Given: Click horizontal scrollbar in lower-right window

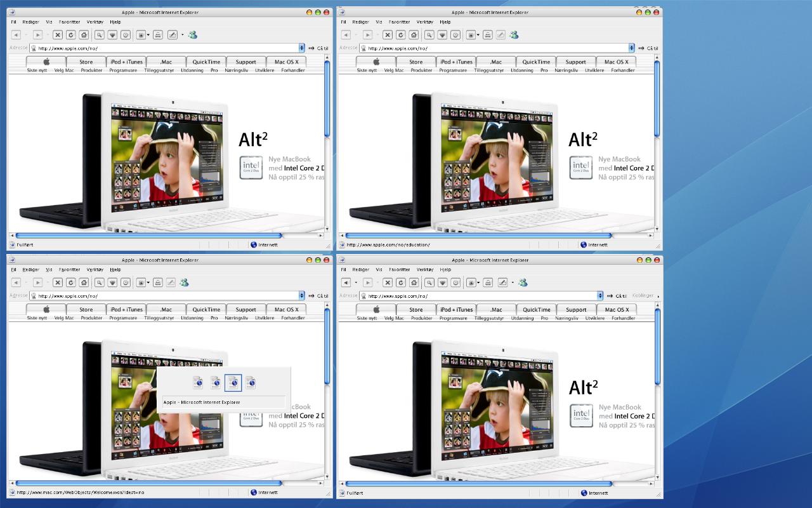Looking at the screenshot, I should [x=479, y=483].
